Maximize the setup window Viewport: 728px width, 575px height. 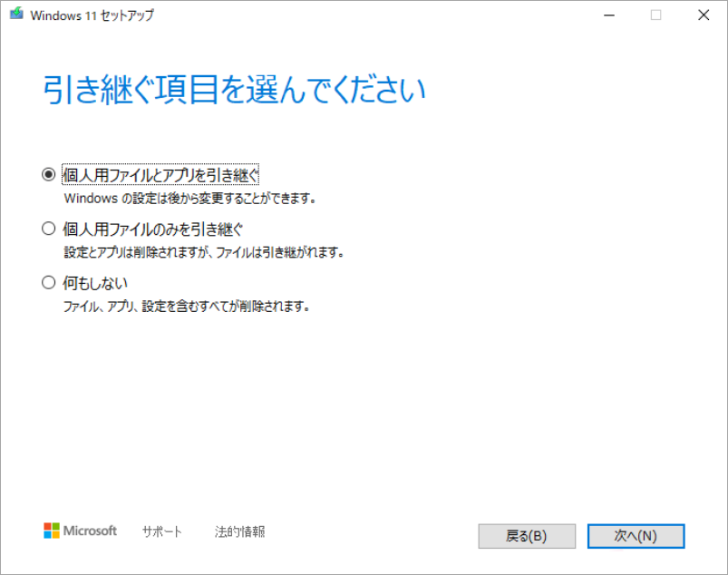[x=656, y=15]
